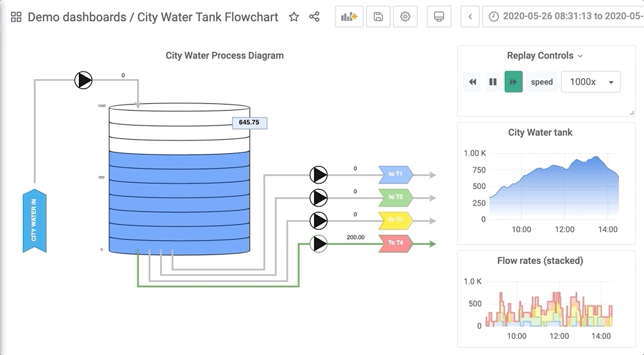Rewind the replay

click(x=473, y=82)
